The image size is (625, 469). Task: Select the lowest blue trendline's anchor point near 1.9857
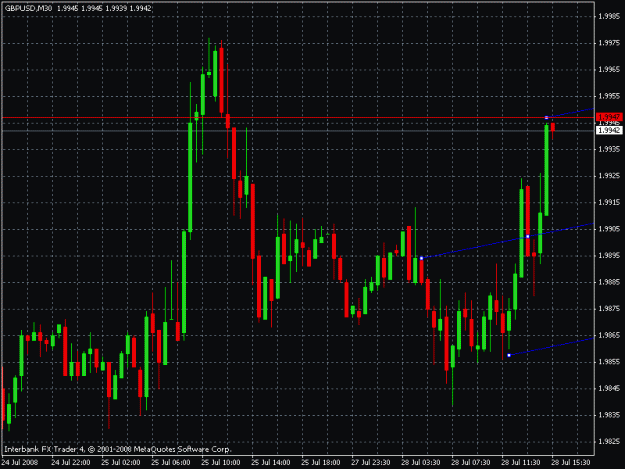[509, 355]
